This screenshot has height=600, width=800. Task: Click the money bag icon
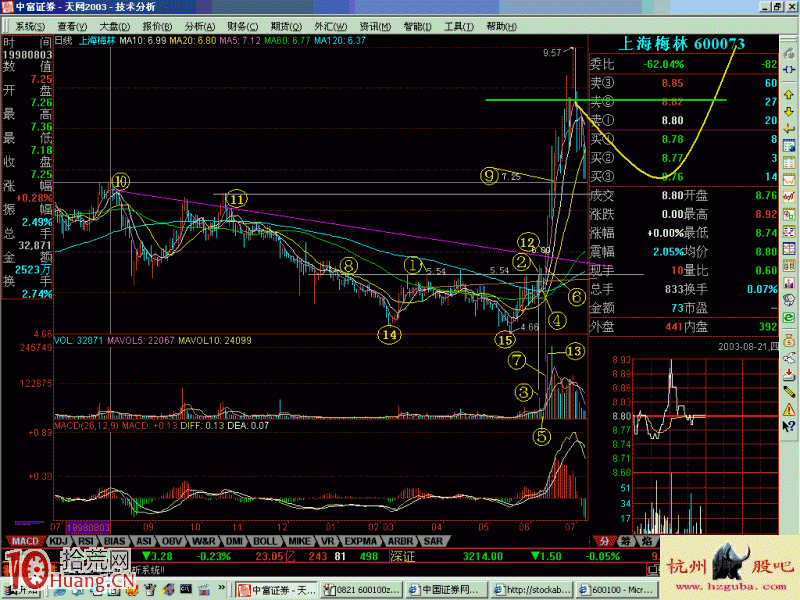(x=789, y=340)
